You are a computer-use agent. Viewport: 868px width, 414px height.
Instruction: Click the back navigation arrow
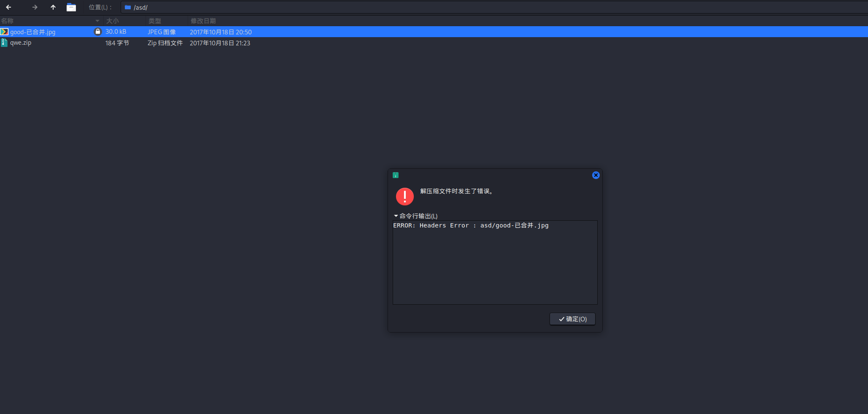tap(8, 7)
